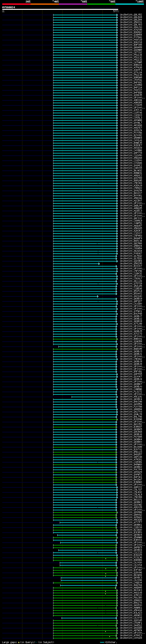Select hit label UniRef100_B5XFL8

tap(131, 291)
